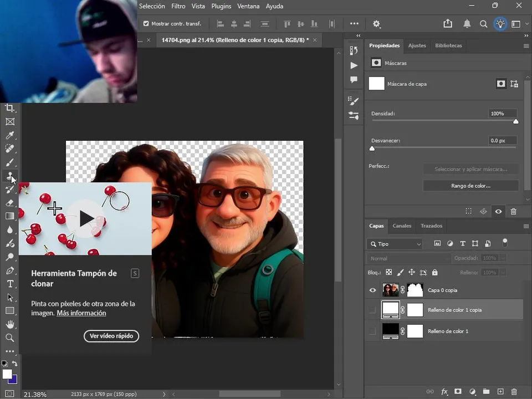Viewport: 532px width, 399px height.
Task: Select the Crop tool
Action: click(x=10, y=108)
